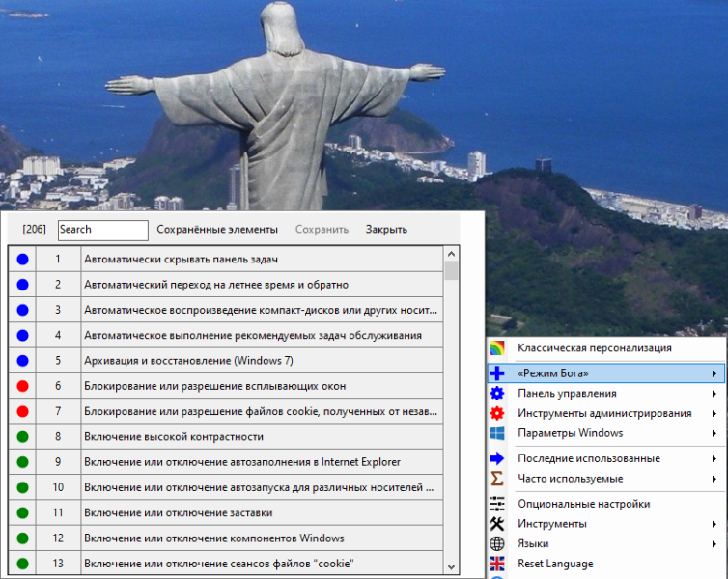This screenshot has width=728, height=579.
Task: Click the blue dot in row 3
Action: pyautogui.click(x=23, y=310)
